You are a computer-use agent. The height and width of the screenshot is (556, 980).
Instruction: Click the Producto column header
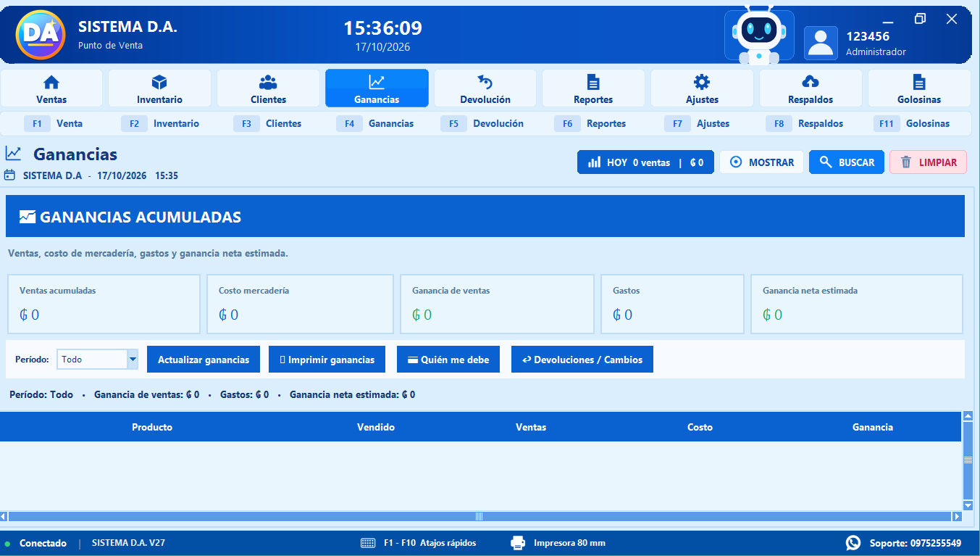(152, 427)
